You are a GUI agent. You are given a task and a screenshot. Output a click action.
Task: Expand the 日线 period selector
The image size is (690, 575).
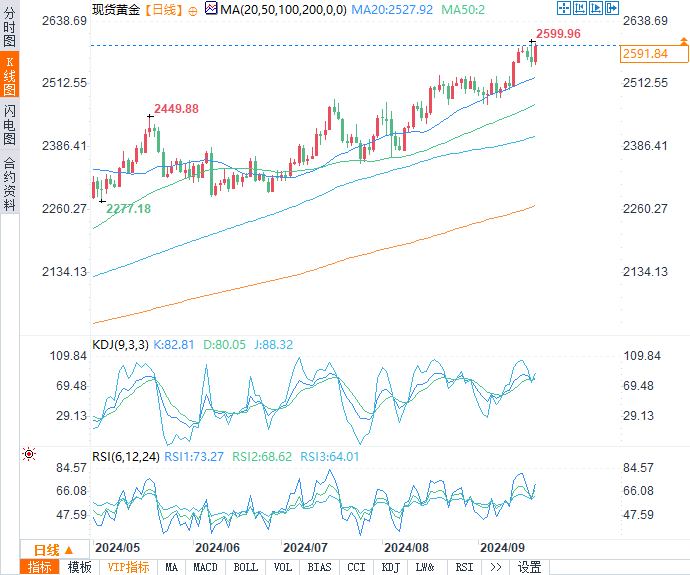pyautogui.click(x=54, y=550)
